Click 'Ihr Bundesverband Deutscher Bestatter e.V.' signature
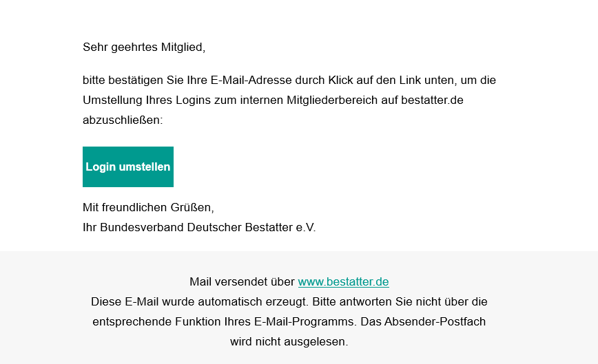The width and height of the screenshot is (598, 364). point(199,227)
